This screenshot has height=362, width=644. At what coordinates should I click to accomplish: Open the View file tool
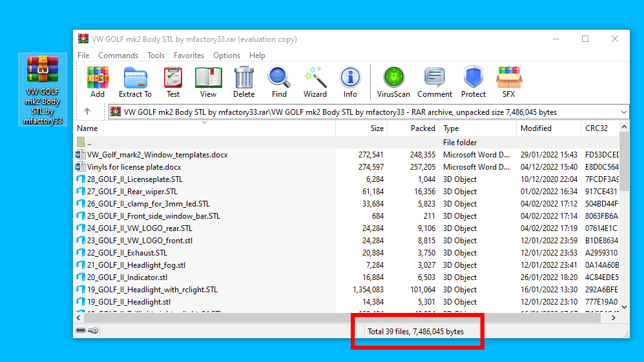click(208, 82)
